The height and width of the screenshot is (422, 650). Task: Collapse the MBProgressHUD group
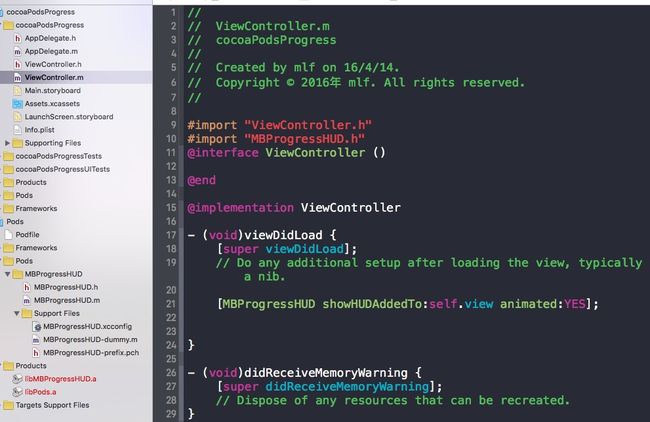tap(7, 274)
